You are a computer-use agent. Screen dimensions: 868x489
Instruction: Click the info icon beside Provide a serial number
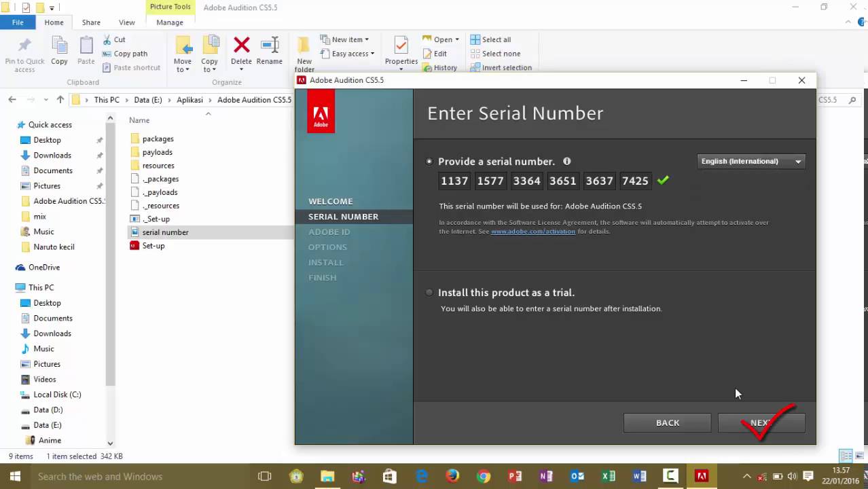click(x=566, y=161)
